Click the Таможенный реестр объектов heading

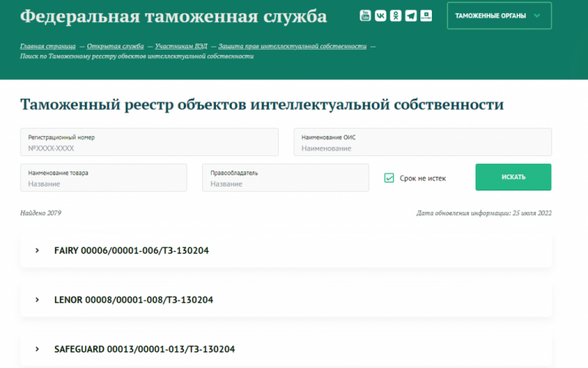pyautogui.click(x=262, y=105)
